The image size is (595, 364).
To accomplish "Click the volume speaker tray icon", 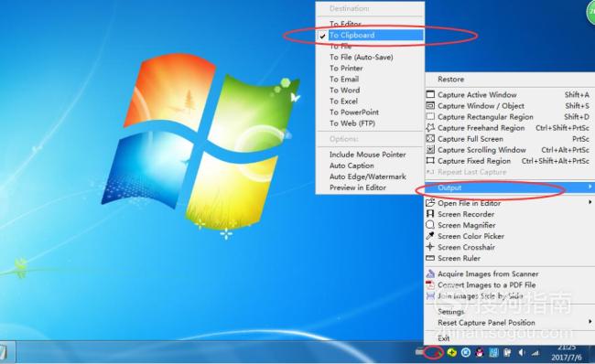I will coord(522,353).
